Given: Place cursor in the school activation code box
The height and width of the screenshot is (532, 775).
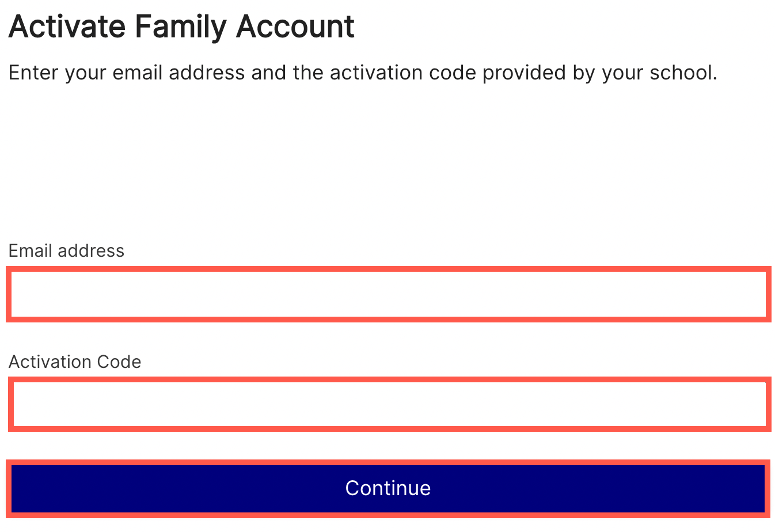Looking at the screenshot, I should coord(389,404).
